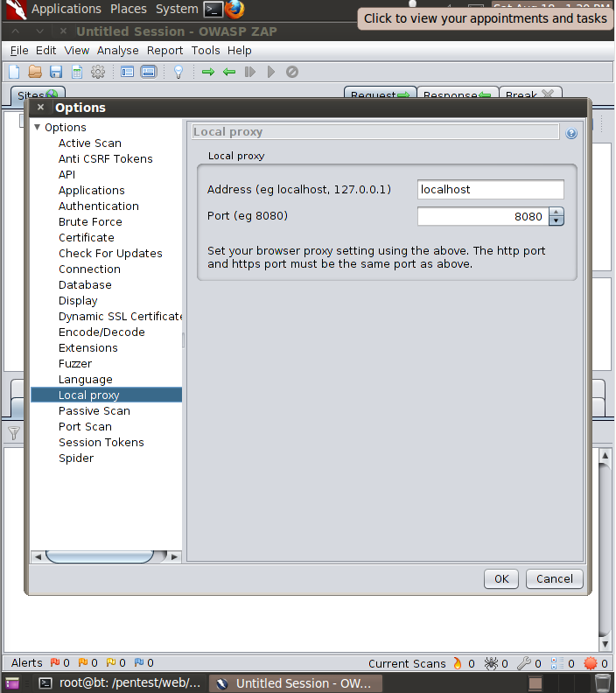Open the terminal launcher in top panel

tap(213, 10)
